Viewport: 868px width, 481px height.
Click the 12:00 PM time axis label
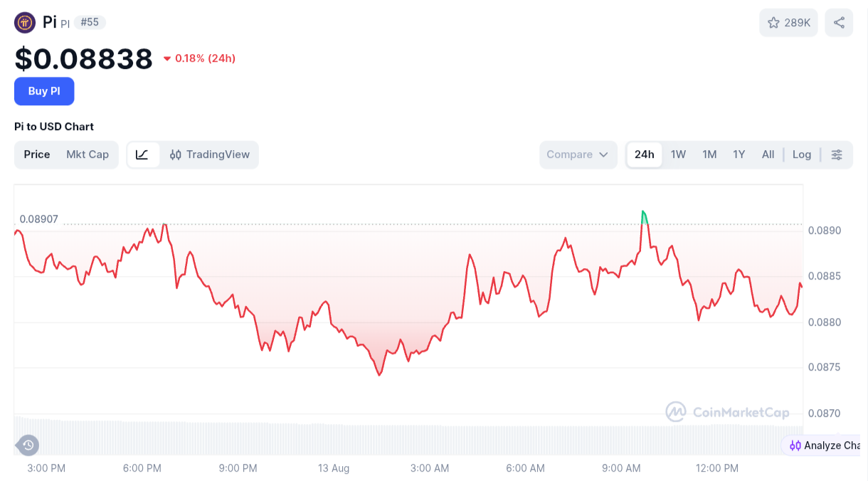click(717, 468)
